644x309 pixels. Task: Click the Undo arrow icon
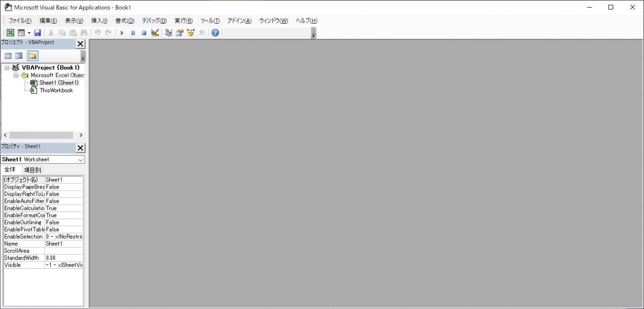(x=98, y=33)
